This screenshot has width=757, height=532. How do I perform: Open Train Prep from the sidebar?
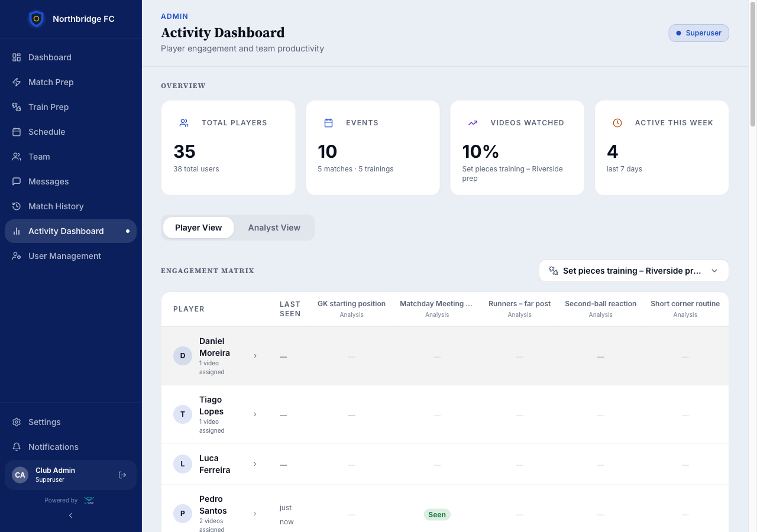pos(70,107)
